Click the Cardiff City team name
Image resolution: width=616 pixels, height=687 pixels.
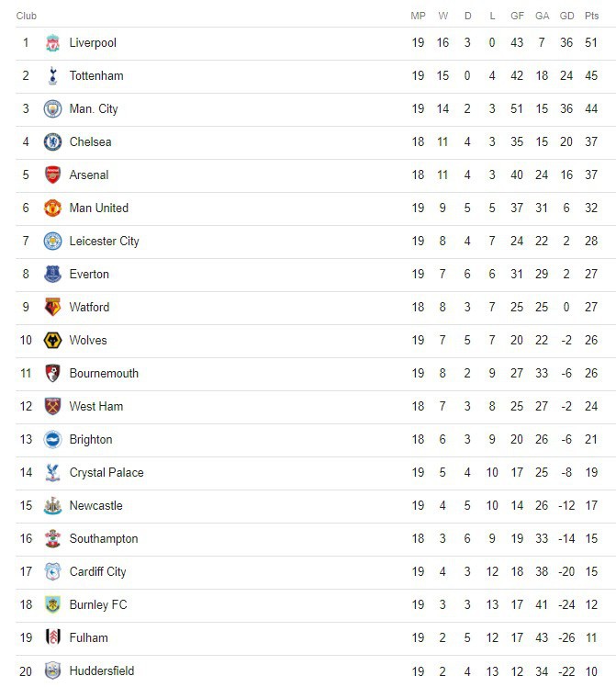click(x=97, y=572)
